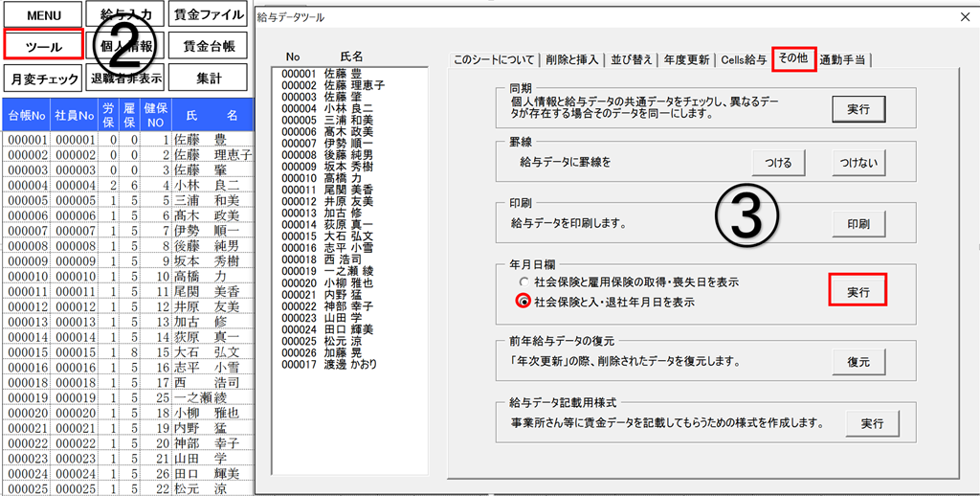Click spreadsheet cell 小柳 雅也

(x=212, y=413)
